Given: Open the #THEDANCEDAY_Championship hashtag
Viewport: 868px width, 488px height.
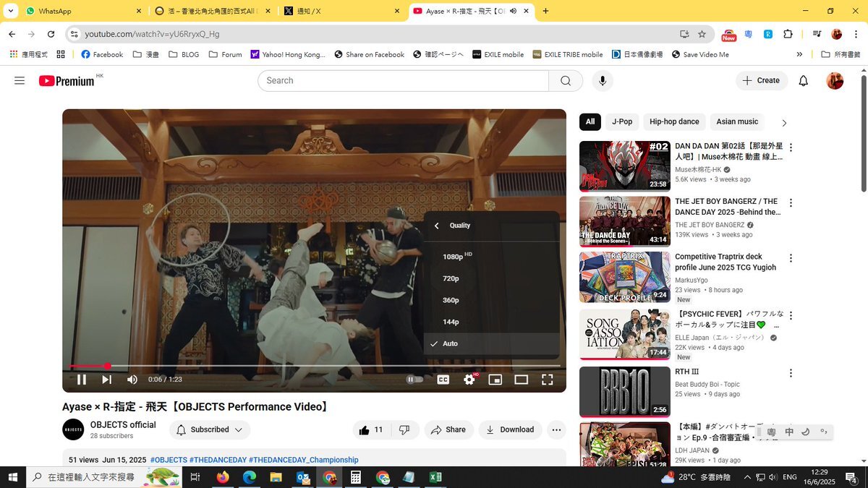Looking at the screenshot, I should (303, 460).
